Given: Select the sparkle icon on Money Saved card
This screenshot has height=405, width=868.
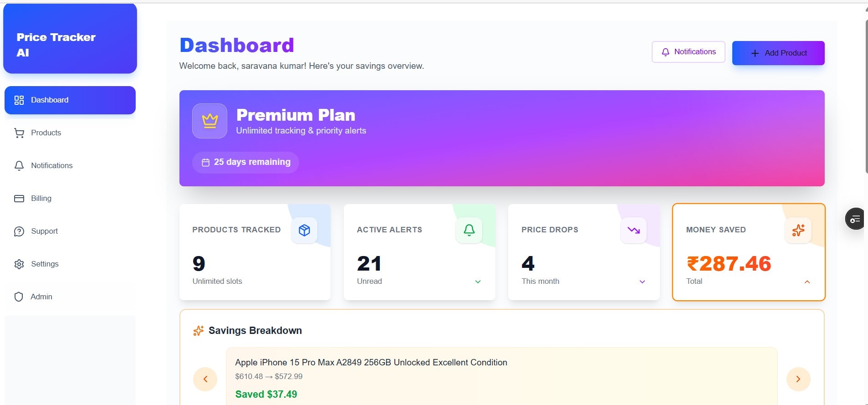Looking at the screenshot, I should tap(798, 230).
